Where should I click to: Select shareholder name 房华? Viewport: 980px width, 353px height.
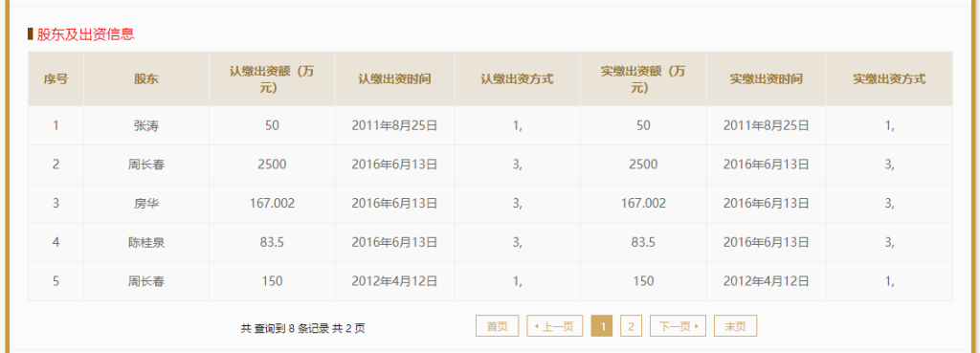pyautogui.click(x=146, y=203)
